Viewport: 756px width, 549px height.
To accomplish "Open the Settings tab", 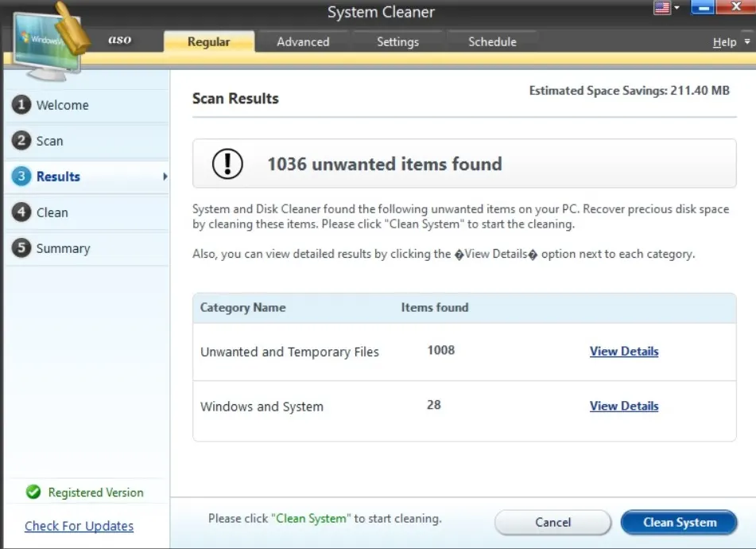I will 397,42.
